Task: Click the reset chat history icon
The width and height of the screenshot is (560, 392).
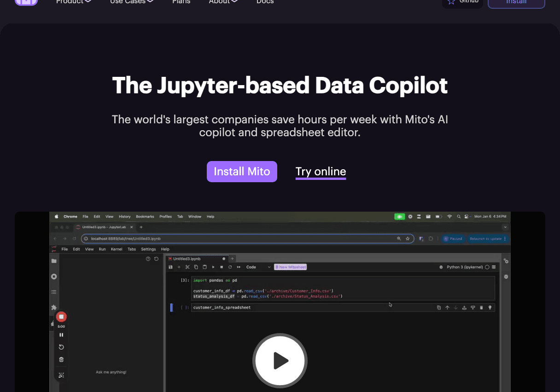Action: click(156, 259)
